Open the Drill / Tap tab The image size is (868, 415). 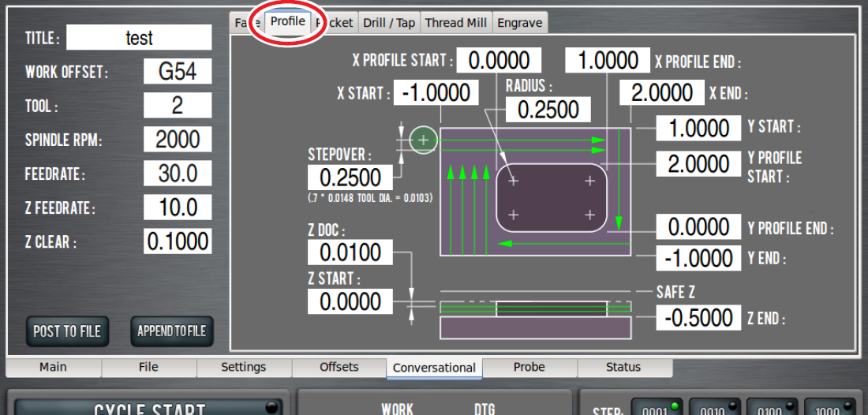[x=388, y=23]
